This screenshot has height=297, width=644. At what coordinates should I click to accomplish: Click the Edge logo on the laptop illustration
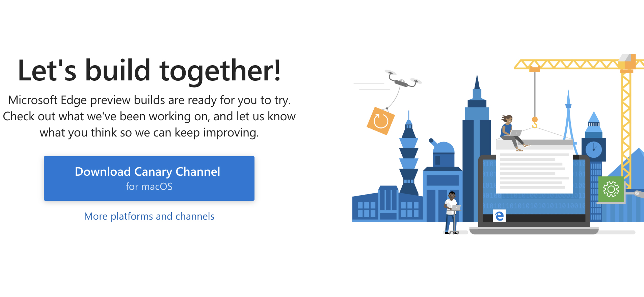[x=499, y=216]
